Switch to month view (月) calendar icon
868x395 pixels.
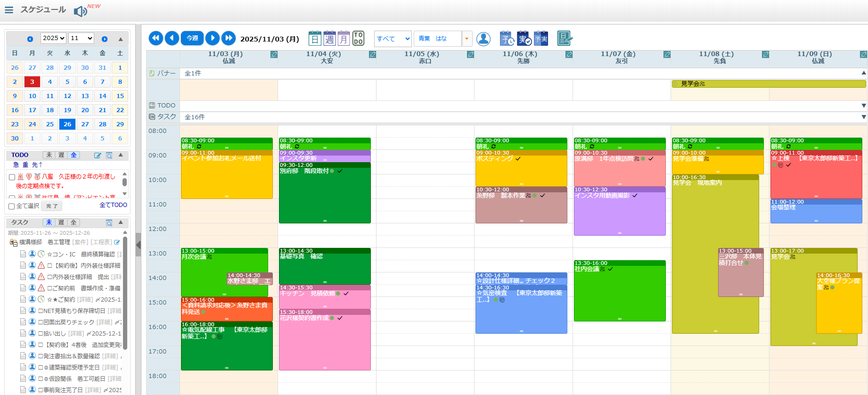(344, 39)
